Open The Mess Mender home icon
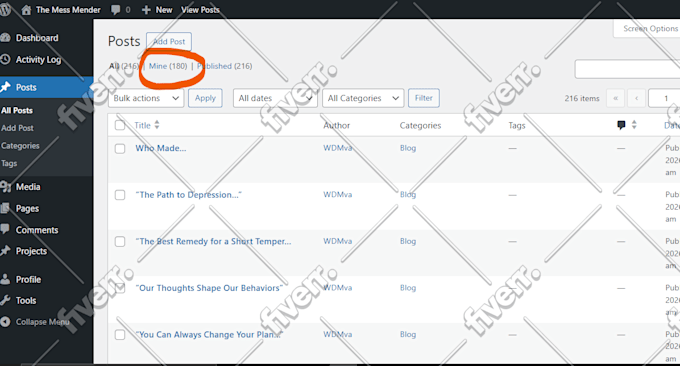The height and width of the screenshot is (366, 680). 26,10
